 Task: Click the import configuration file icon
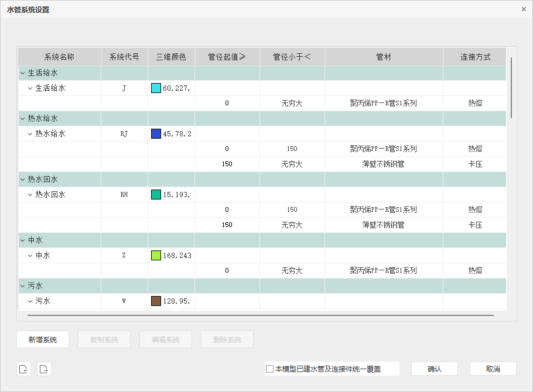coord(23,369)
